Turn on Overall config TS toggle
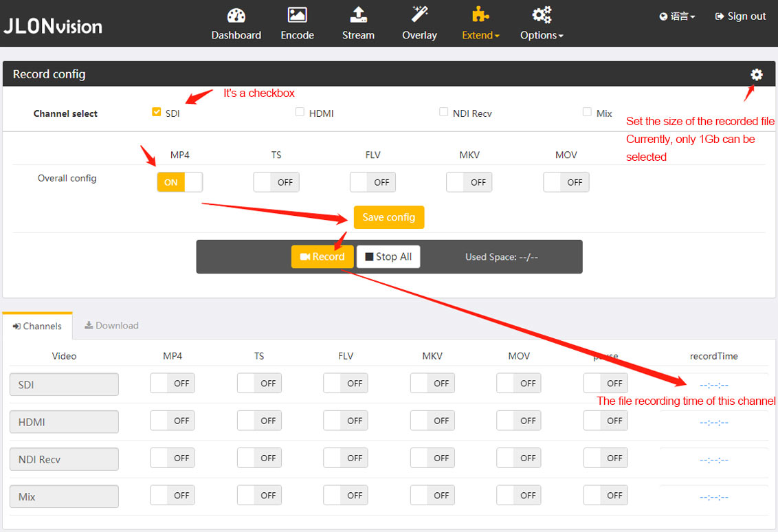 click(x=276, y=182)
